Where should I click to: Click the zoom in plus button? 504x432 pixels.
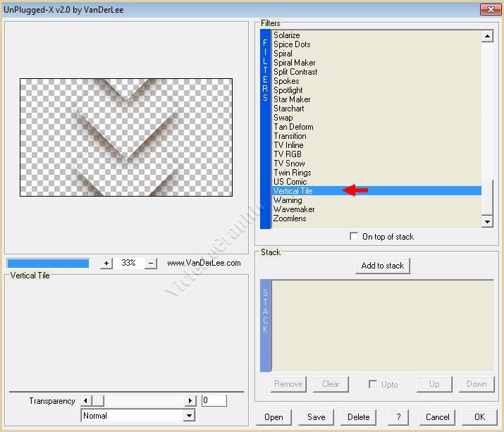pyautogui.click(x=106, y=263)
